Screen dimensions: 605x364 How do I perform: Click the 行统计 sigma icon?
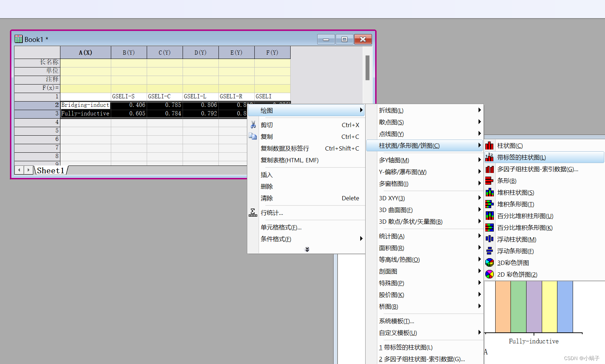[x=253, y=212]
